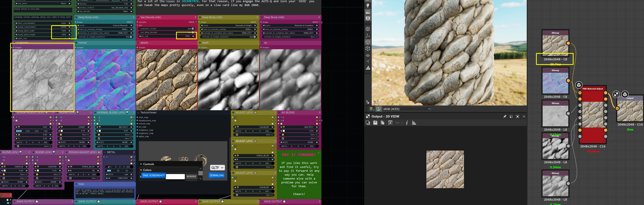Click the Output - 2D VIEW panel title
Viewport: 644px width, 205px height.
point(385,116)
